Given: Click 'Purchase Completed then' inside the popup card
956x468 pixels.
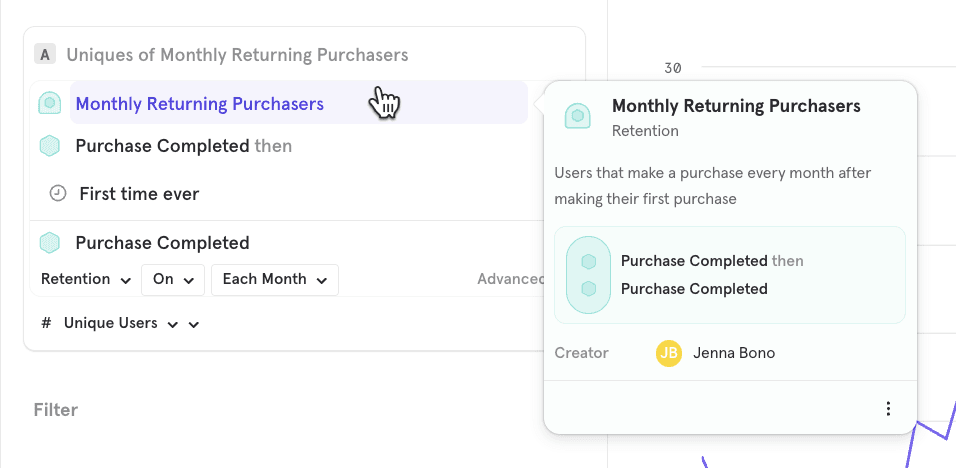Looking at the screenshot, I should [x=711, y=261].
